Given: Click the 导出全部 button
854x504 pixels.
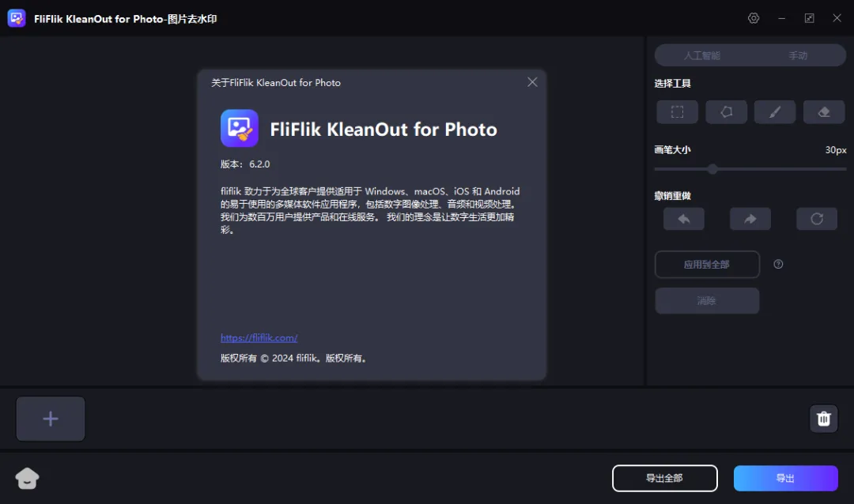Looking at the screenshot, I should pos(664,479).
